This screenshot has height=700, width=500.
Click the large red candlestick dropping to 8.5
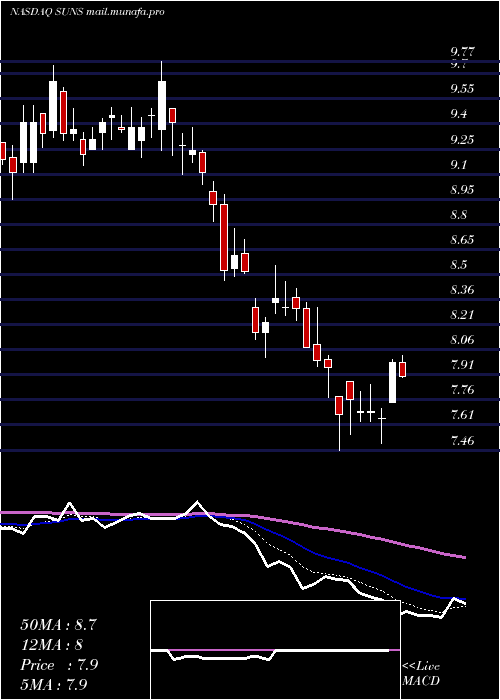point(224,237)
